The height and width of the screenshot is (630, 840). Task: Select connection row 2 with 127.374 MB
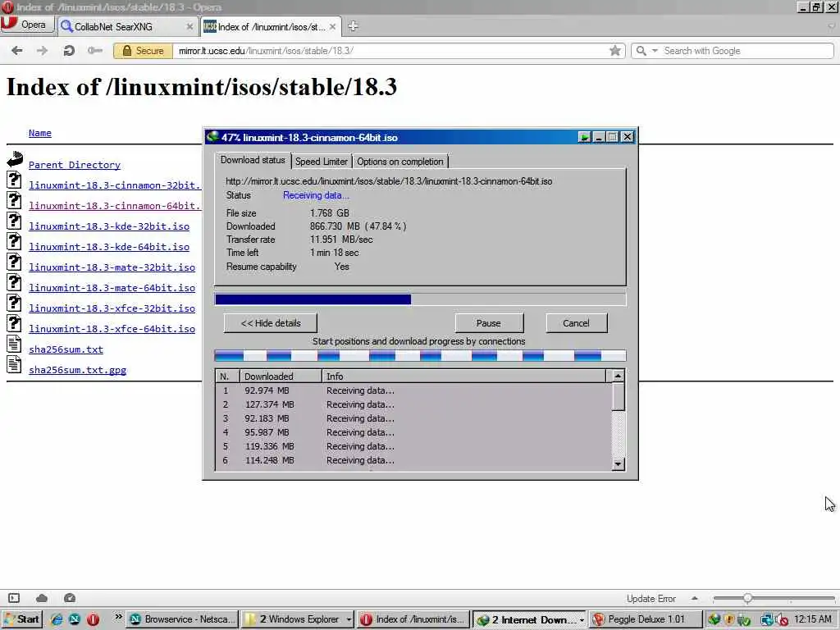tap(413, 404)
